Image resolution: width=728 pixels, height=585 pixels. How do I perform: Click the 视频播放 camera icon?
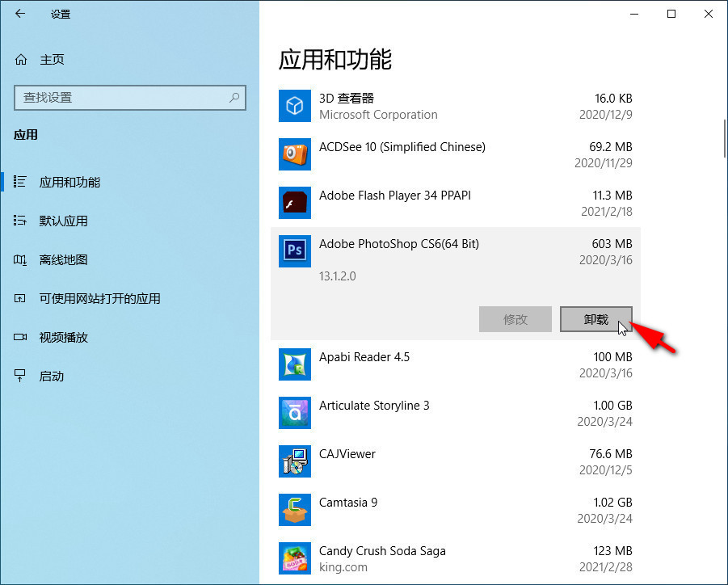pyautogui.click(x=20, y=337)
